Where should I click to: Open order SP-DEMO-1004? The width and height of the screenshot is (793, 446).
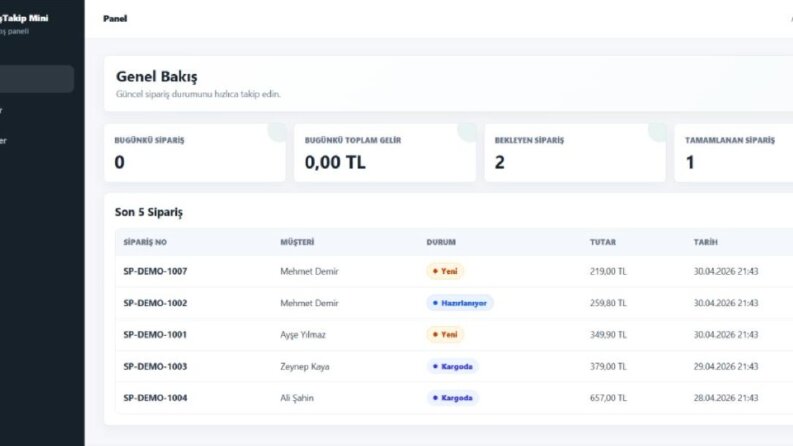(155, 398)
